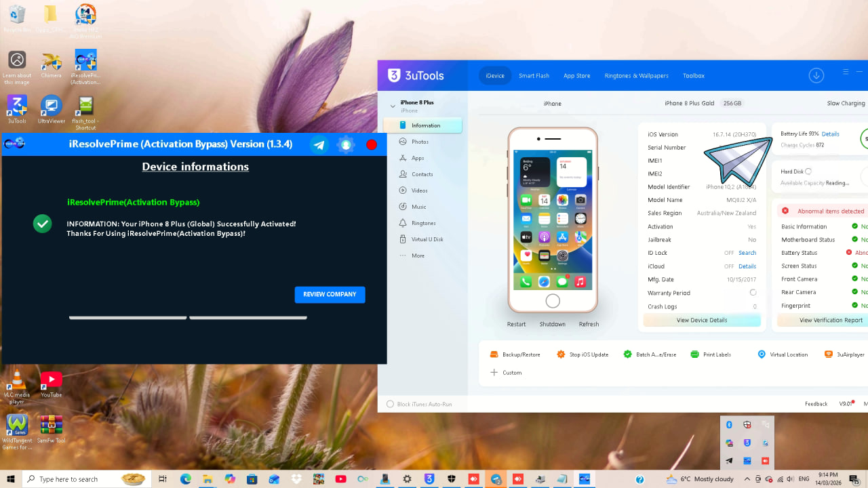Open the Print Labels tool
Screen dimensions: 868x488
711,354
